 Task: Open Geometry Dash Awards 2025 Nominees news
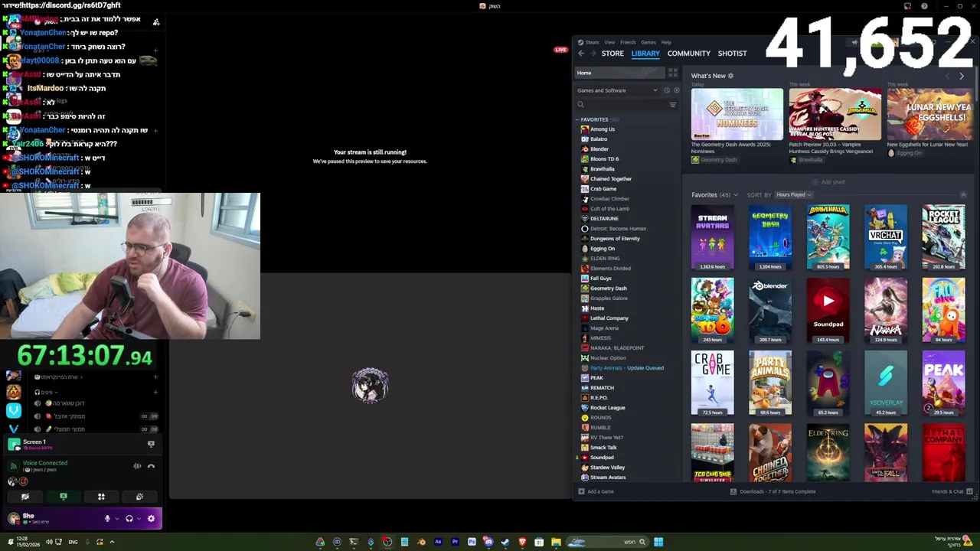[737, 115]
